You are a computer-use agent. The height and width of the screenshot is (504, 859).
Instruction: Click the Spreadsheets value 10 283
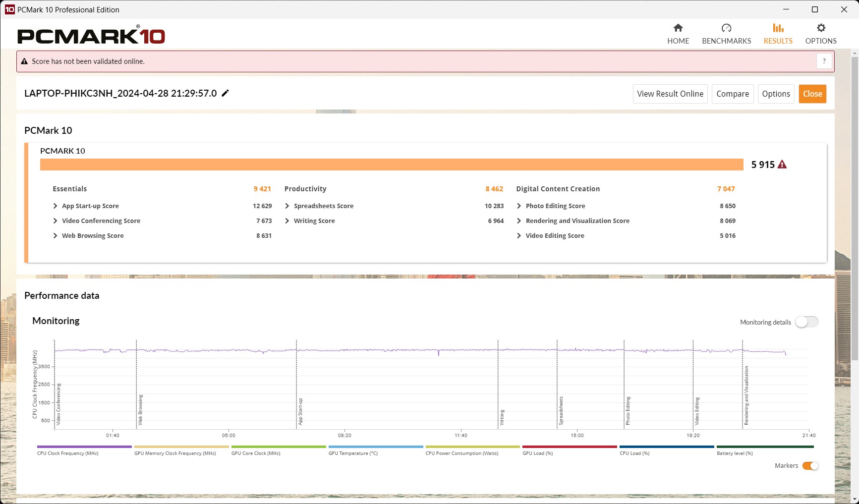494,206
